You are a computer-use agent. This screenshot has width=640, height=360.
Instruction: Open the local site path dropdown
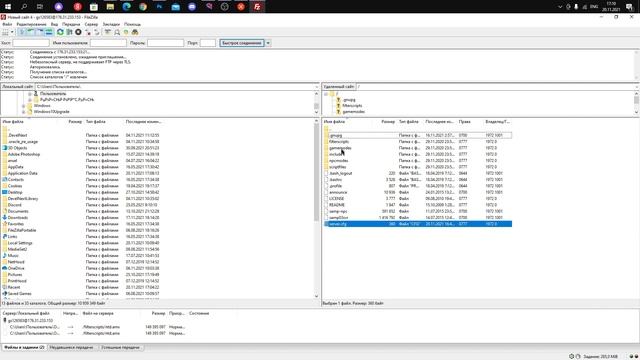316,87
